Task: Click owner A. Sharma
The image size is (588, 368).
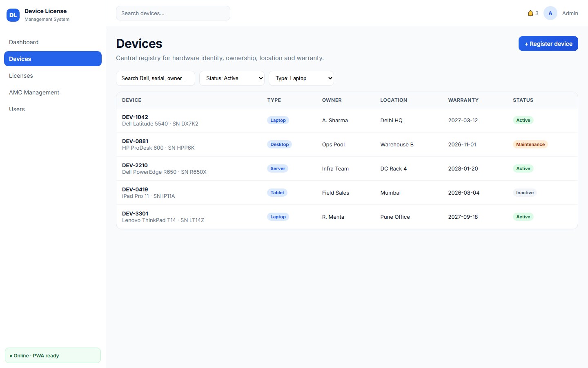Action: tap(335, 120)
